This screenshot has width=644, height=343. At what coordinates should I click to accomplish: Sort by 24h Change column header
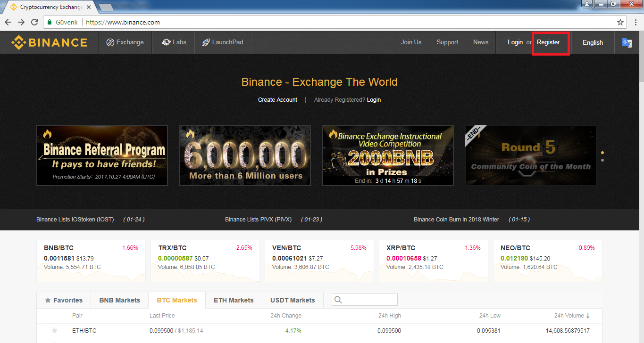tap(286, 316)
